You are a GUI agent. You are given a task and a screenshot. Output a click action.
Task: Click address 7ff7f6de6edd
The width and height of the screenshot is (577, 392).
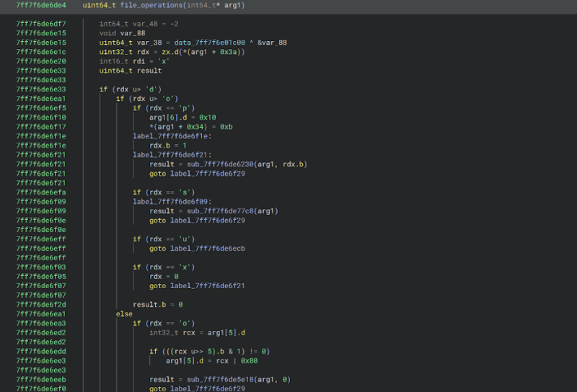coord(41,352)
